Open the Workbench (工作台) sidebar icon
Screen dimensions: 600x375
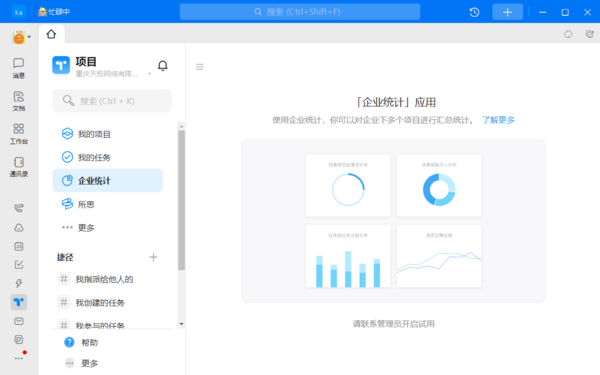[18, 134]
